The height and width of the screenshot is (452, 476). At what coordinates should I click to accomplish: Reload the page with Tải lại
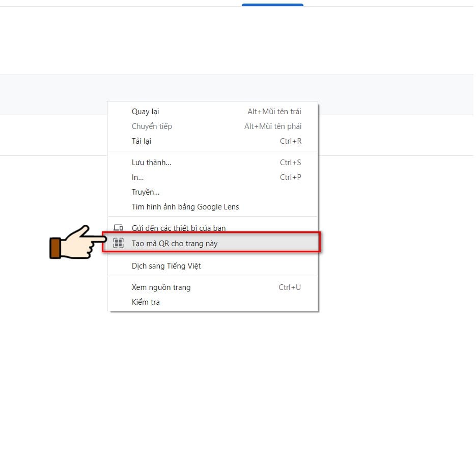click(x=212, y=141)
